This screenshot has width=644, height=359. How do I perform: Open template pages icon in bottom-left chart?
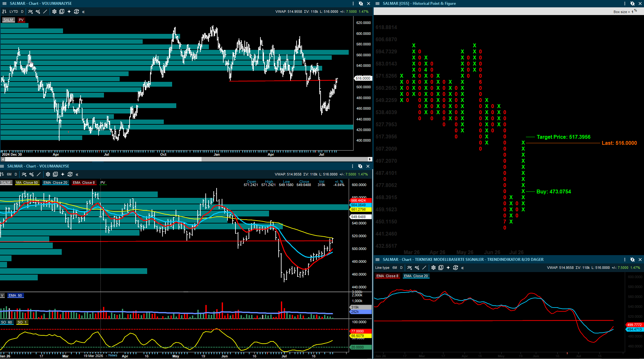55,174
